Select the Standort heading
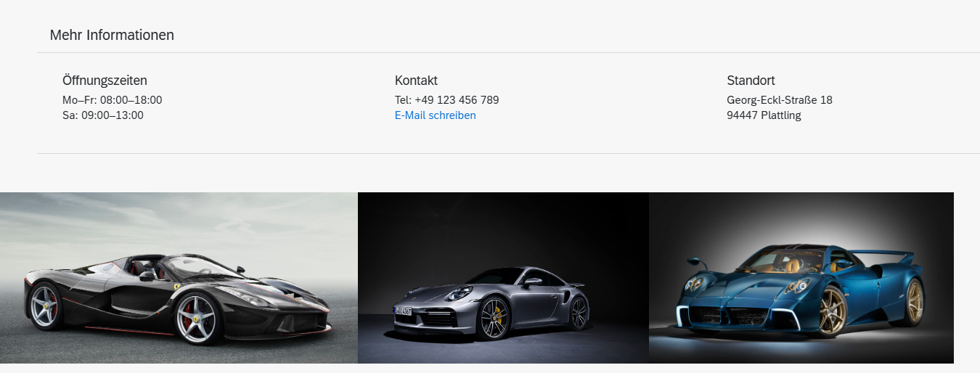 point(751,81)
